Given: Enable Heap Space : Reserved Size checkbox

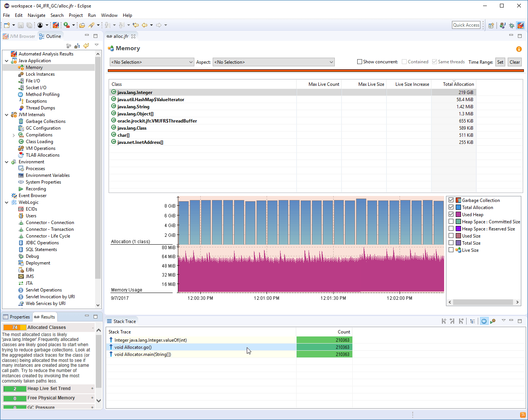Looking at the screenshot, I should pyautogui.click(x=451, y=229).
